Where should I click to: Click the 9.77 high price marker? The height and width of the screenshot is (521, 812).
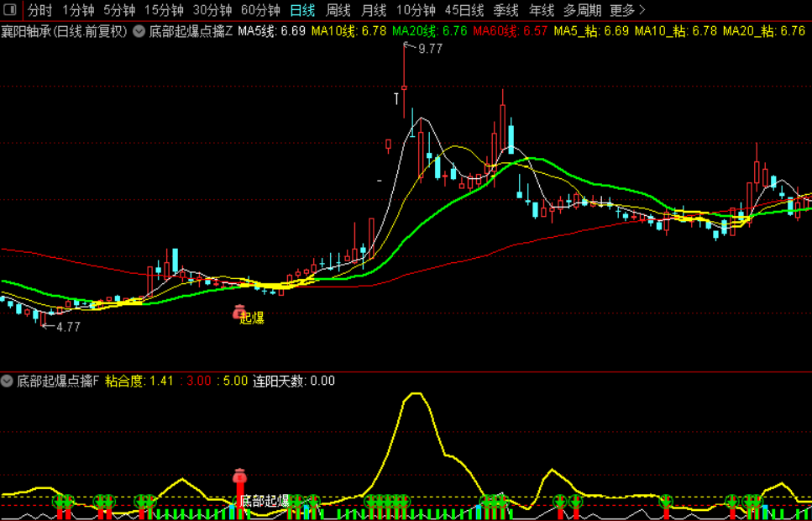pyautogui.click(x=430, y=50)
